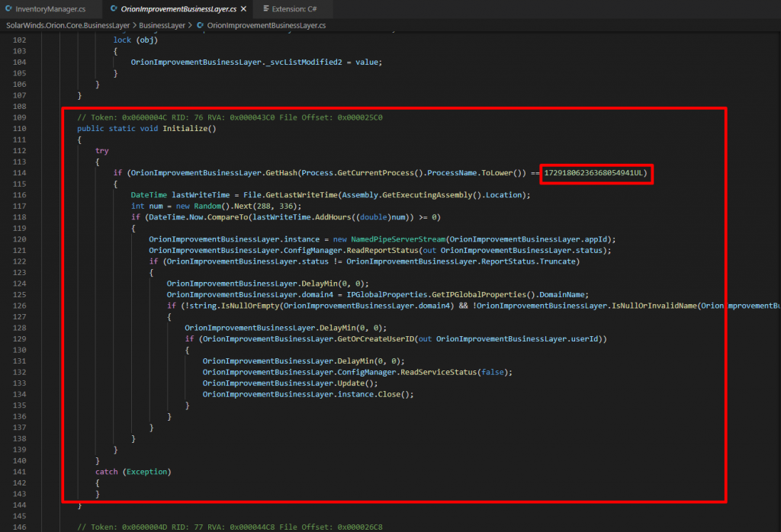781x532 pixels.
Task: Click the GetHash method call
Action: click(x=281, y=173)
